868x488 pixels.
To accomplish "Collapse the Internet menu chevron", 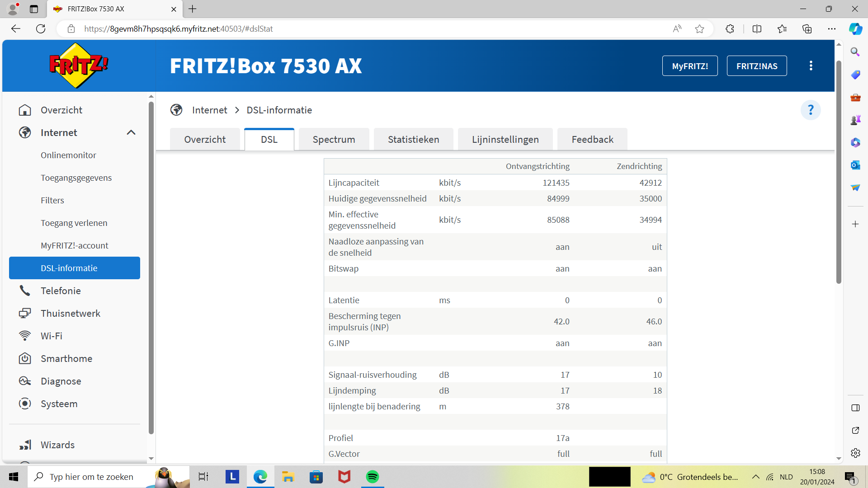I will tap(131, 132).
